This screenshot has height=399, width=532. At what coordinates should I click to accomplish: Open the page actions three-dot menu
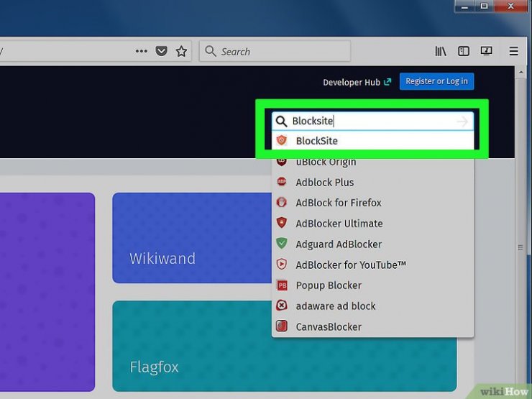(141, 51)
